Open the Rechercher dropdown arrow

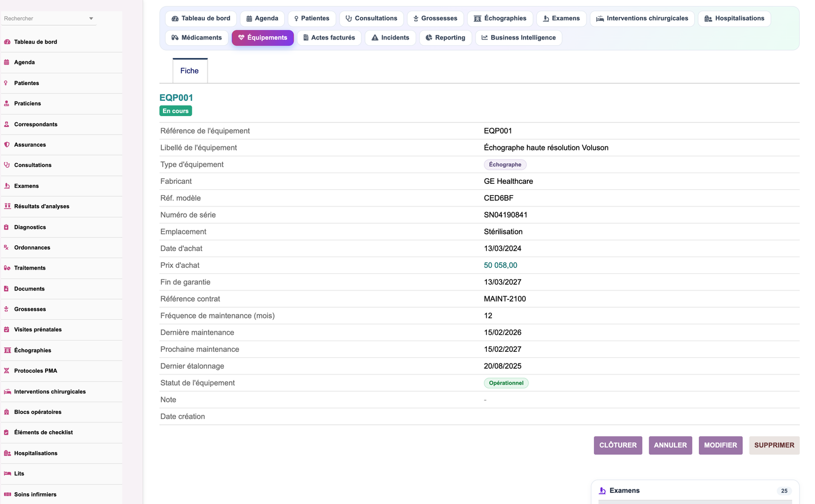pyautogui.click(x=91, y=19)
